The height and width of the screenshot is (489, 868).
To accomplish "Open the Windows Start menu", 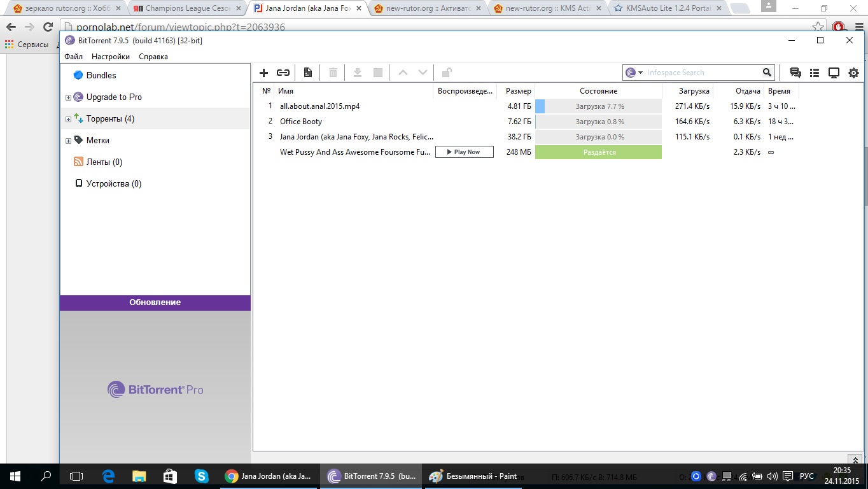I will [15, 476].
